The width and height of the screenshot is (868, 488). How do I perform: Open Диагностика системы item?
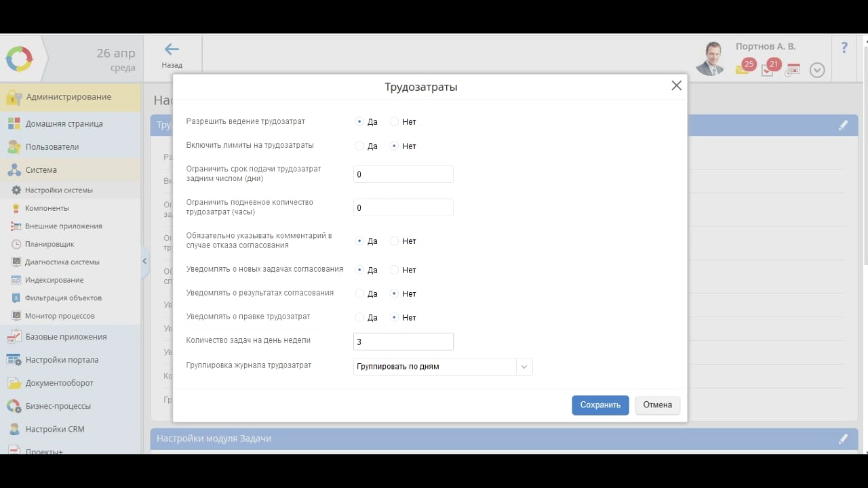(x=70, y=262)
